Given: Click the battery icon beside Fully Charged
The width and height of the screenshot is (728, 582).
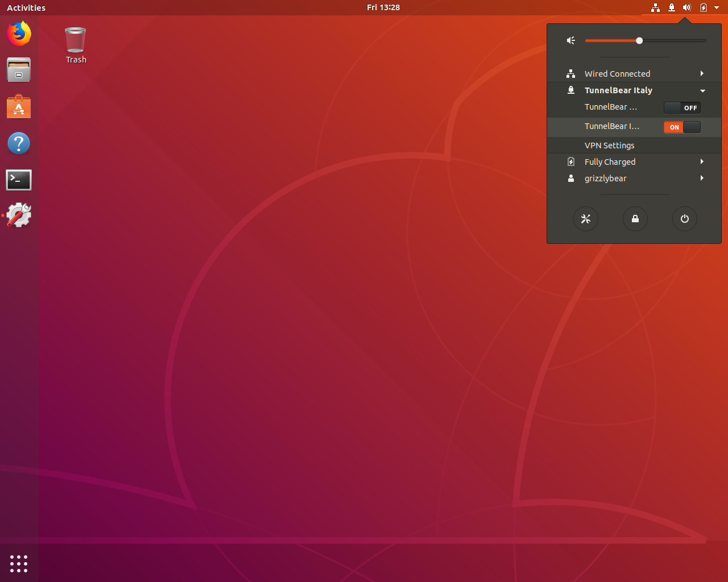Looking at the screenshot, I should (571, 162).
